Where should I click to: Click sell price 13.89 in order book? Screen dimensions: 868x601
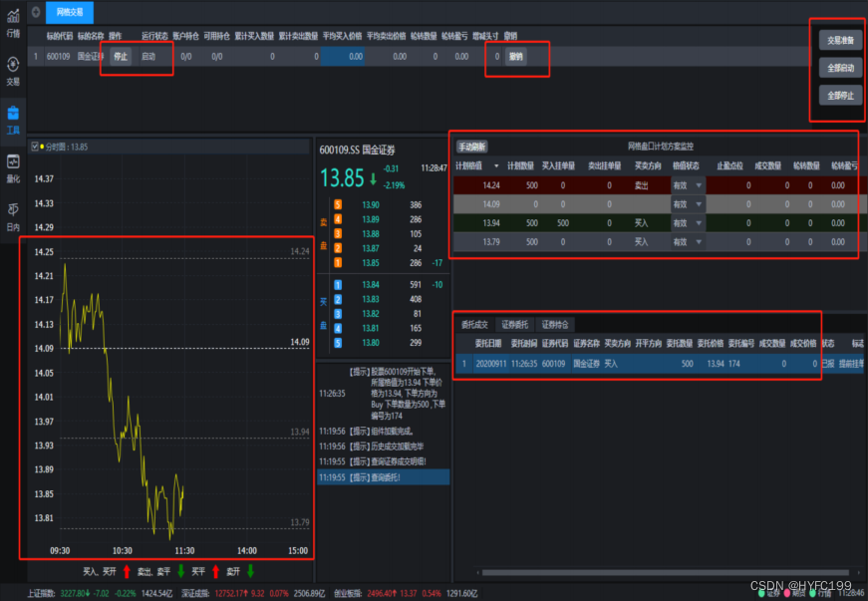point(371,219)
